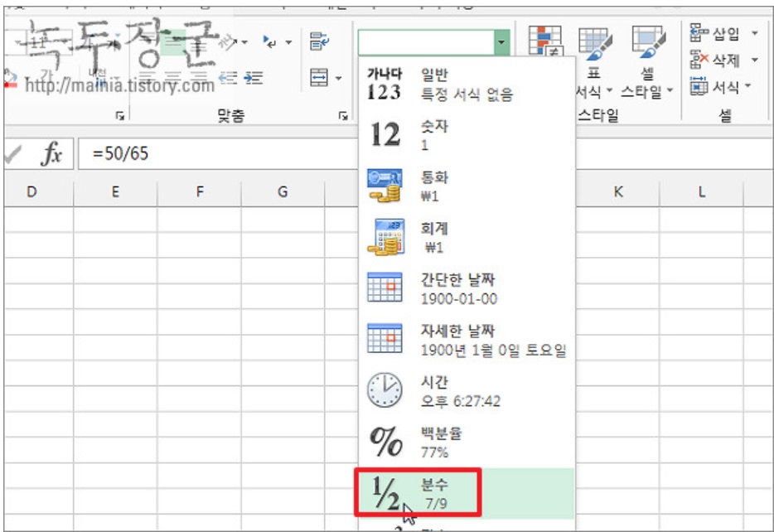Select column E header
The height and width of the screenshot is (532, 774).
tap(115, 192)
